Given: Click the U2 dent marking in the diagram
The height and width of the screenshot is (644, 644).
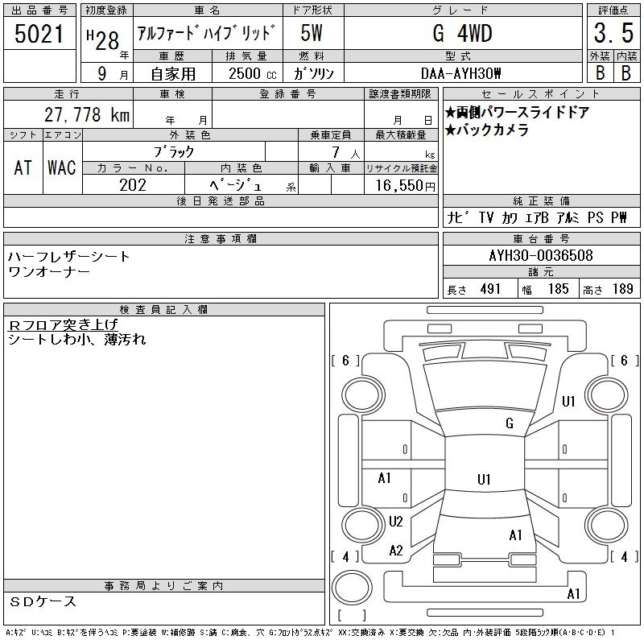Looking at the screenshot, I should pos(395,522).
